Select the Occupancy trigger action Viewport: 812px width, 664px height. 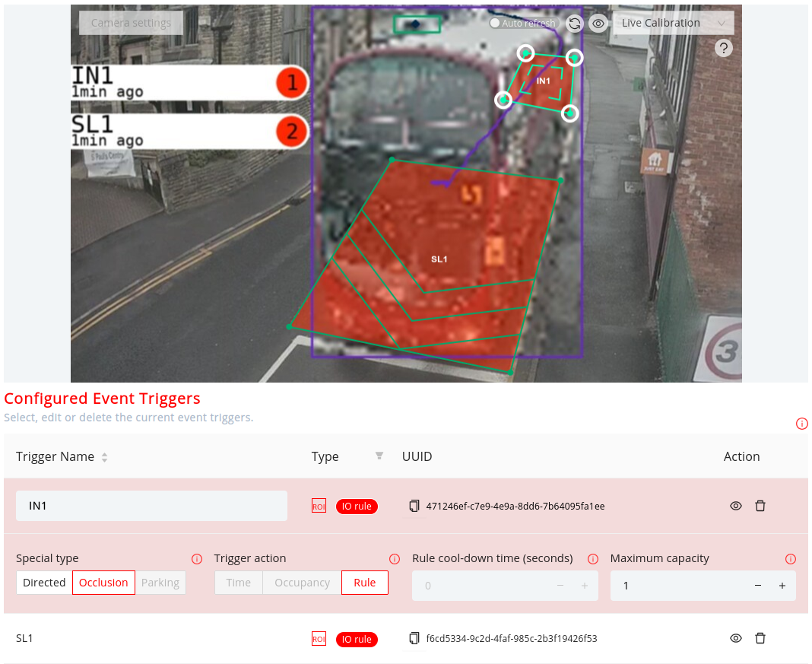click(x=303, y=583)
